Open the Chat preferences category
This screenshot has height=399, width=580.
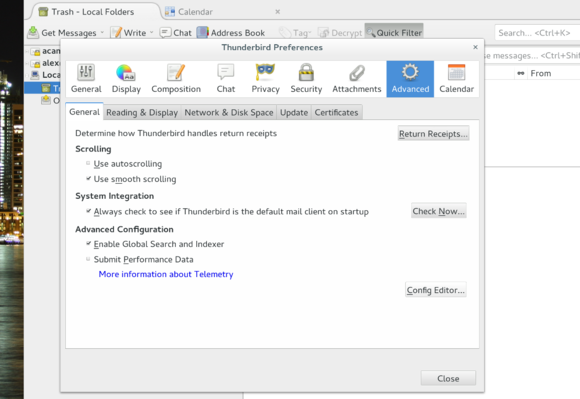pos(226,79)
